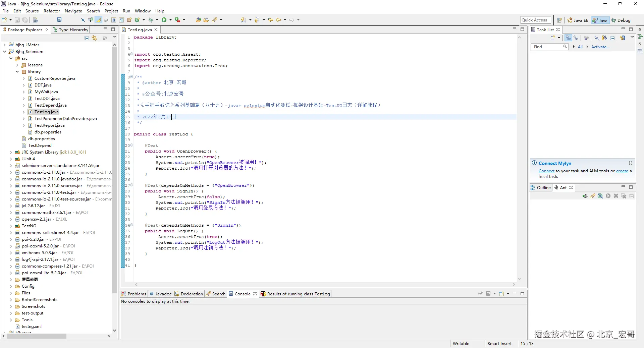
Task: Click the create link in Mylyn panel
Action: pyautogui.click(x=622, y=171)
